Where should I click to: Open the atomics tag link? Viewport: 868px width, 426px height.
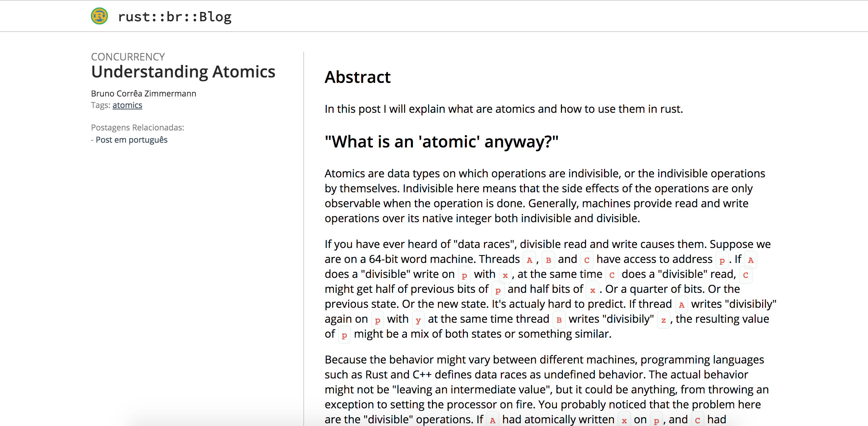pyautogui.click(x=127, y=105)
